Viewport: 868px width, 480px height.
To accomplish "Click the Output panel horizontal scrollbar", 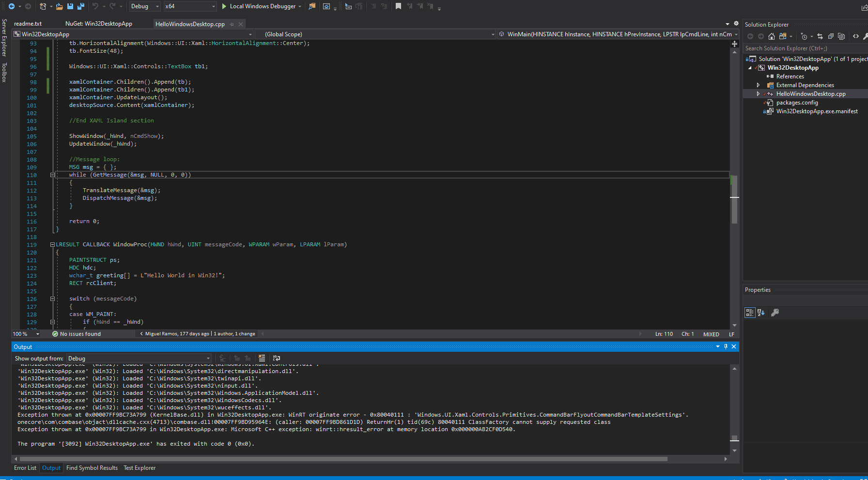I will click(343, 459).
